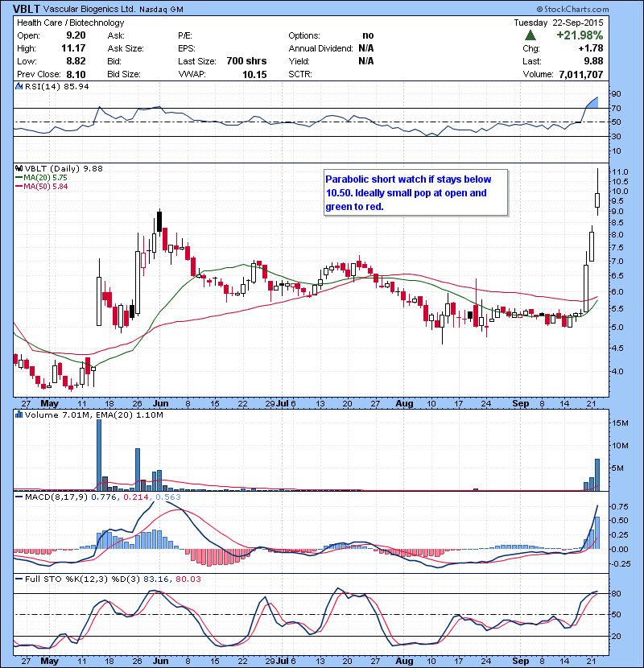Click the 15M volume axis label
This screenshot has height=668, width=644.
621,423
